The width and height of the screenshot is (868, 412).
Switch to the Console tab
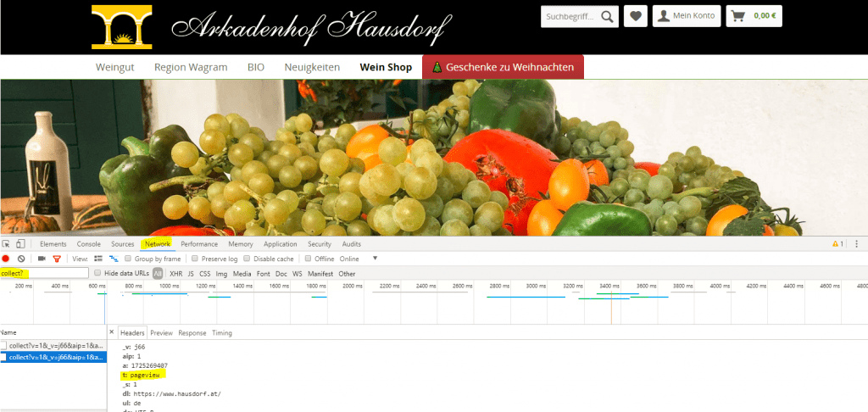point(88,244)
